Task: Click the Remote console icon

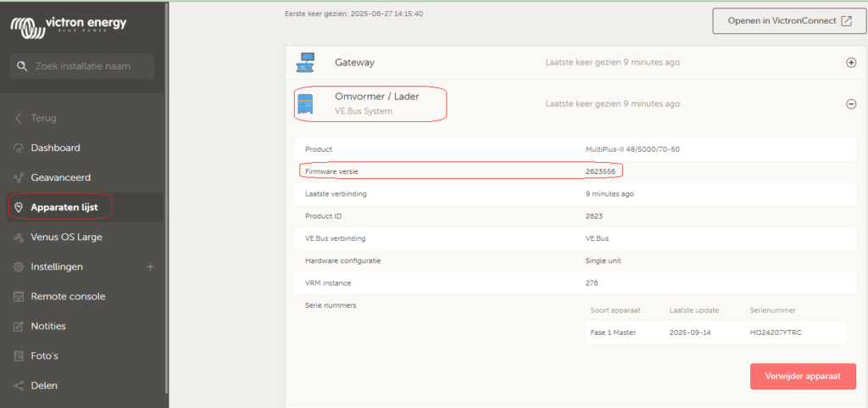Action: click(x=19, y=297)
